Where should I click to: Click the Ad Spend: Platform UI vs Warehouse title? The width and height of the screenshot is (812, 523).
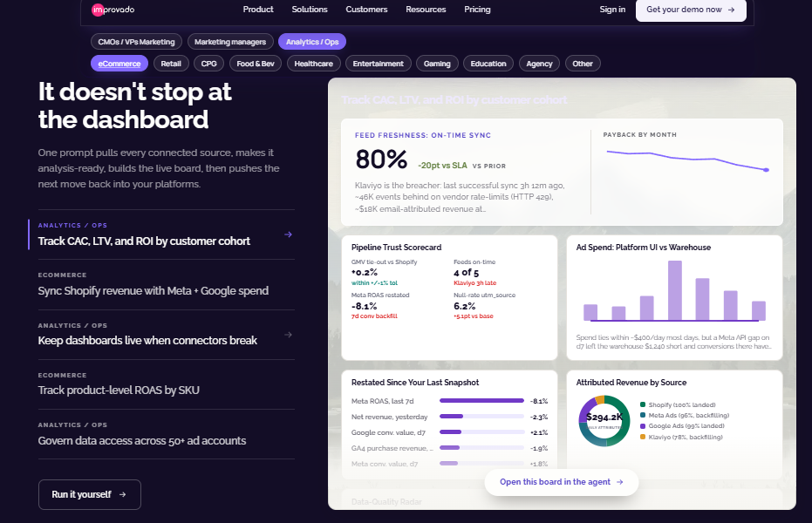point(643,248)
